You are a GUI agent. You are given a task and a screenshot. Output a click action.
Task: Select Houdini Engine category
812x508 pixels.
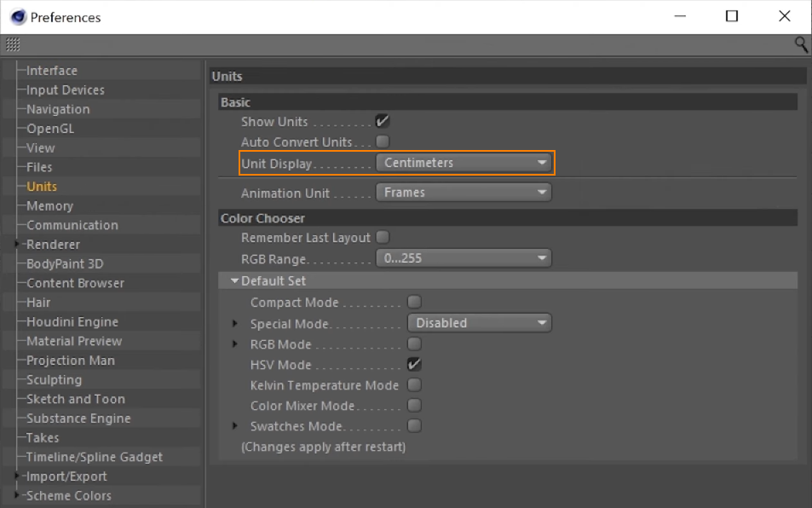tap(72, 321)
